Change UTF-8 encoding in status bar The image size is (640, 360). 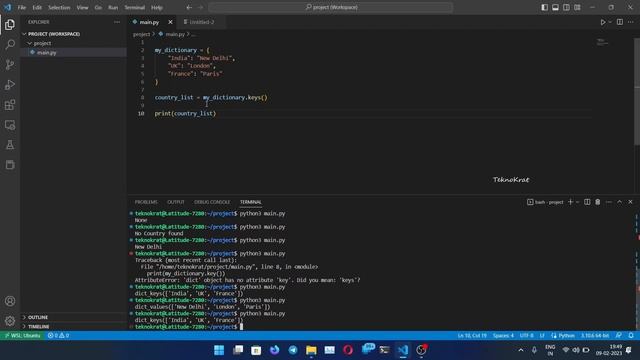[x=527, y=336]
